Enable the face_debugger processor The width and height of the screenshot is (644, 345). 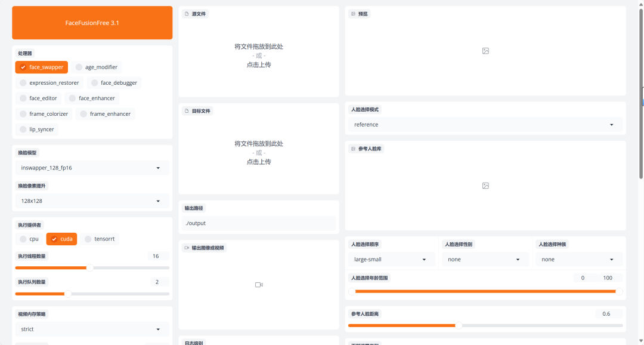[114, 82]
